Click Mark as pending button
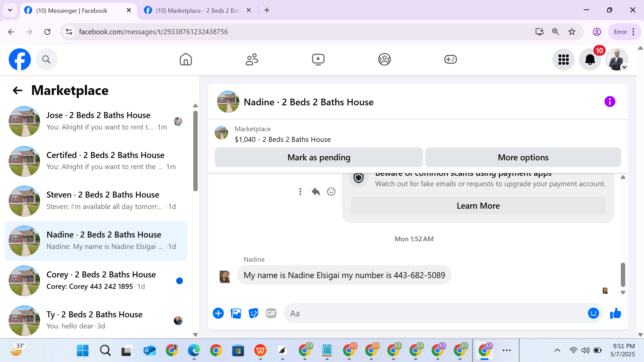Screen dimensions: 644x362 point(319,157)
